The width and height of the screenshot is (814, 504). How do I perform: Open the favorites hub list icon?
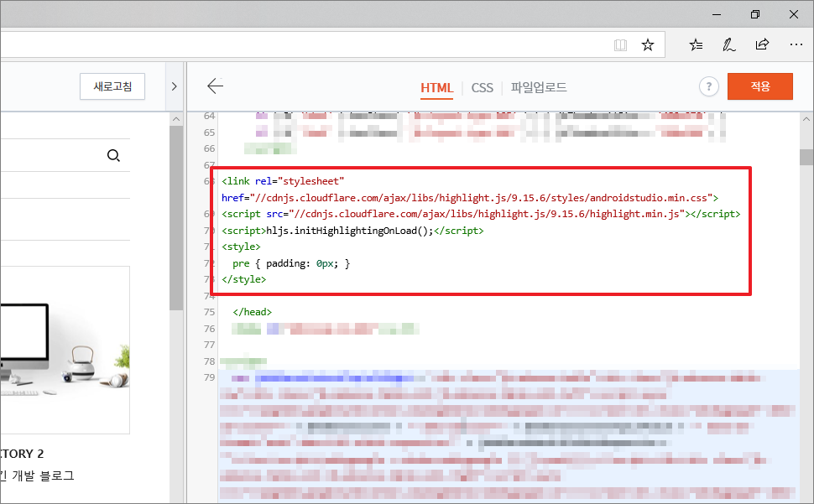pyautogui.click(x=697, y=45)
